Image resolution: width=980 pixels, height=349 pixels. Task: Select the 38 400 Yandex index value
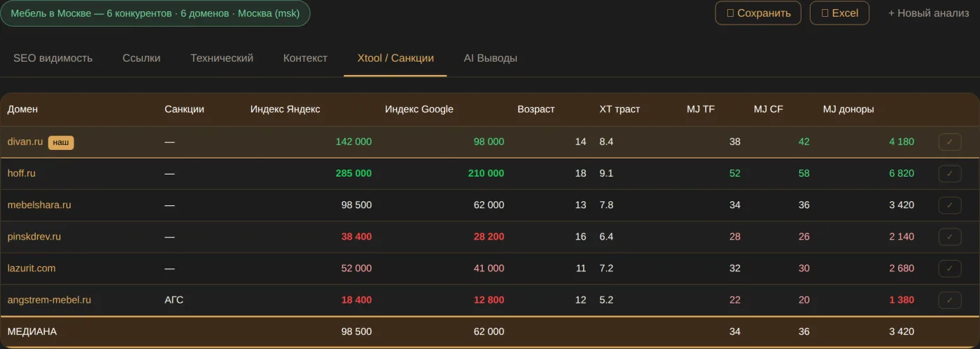(356, 236)
